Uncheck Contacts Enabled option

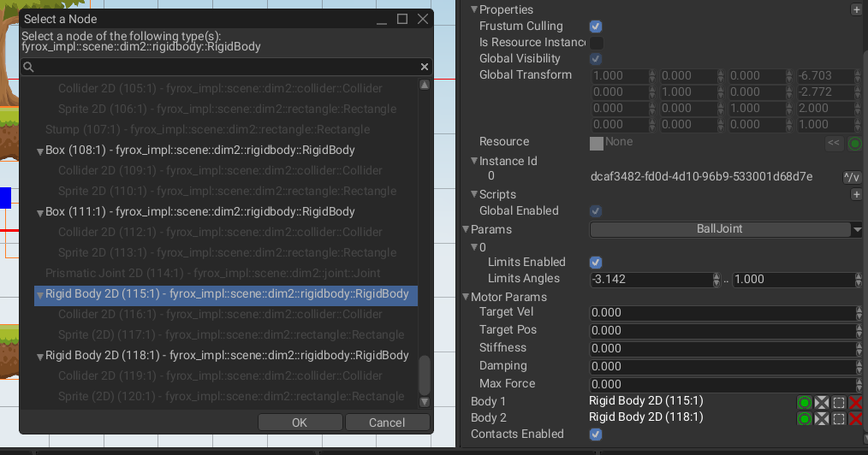(596, 434)
